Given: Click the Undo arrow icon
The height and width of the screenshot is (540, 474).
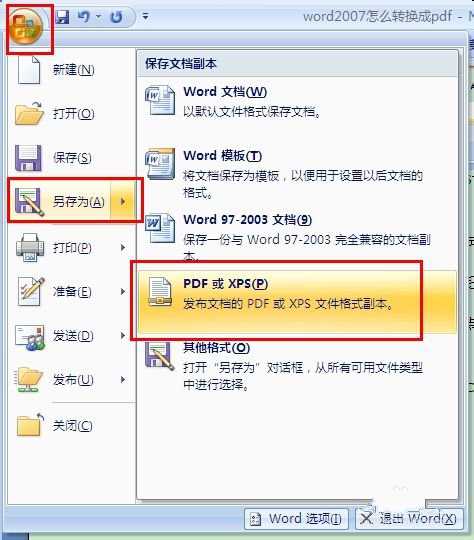Looking at the screenshot, I should pyautogui.click(x=83, y=17).
